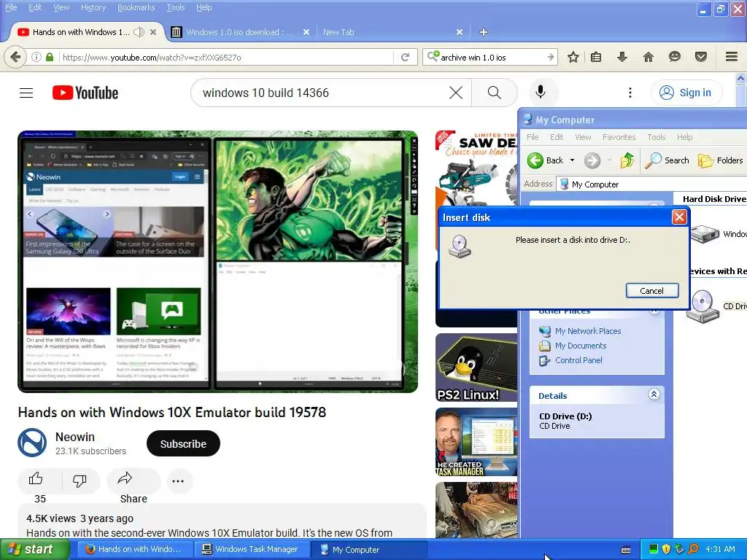The height and width of the screenshot is (560, 747).
Task: Click the Up folder icon in My Computer
Action: 627,160
